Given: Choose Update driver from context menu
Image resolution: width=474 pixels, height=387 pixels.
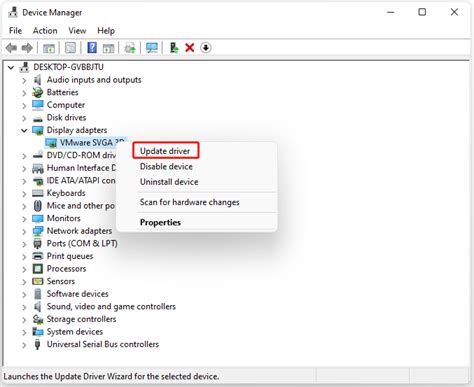Looking at the screenshot, I should click(x=166, y=151).
